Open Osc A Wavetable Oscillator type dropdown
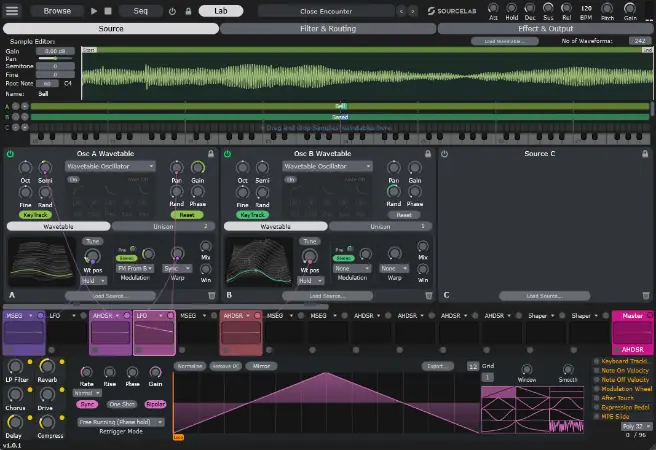This screenshot has width=656, height=450. pos(111,166)
